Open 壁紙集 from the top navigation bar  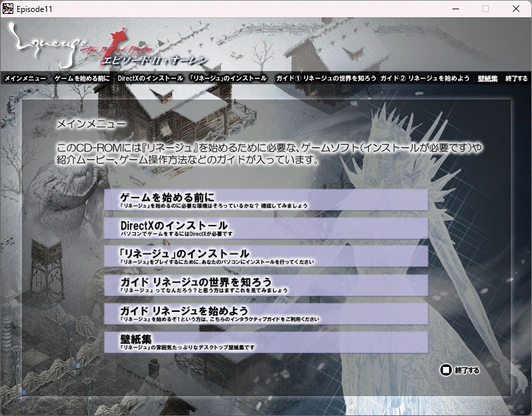coord(488,78)
